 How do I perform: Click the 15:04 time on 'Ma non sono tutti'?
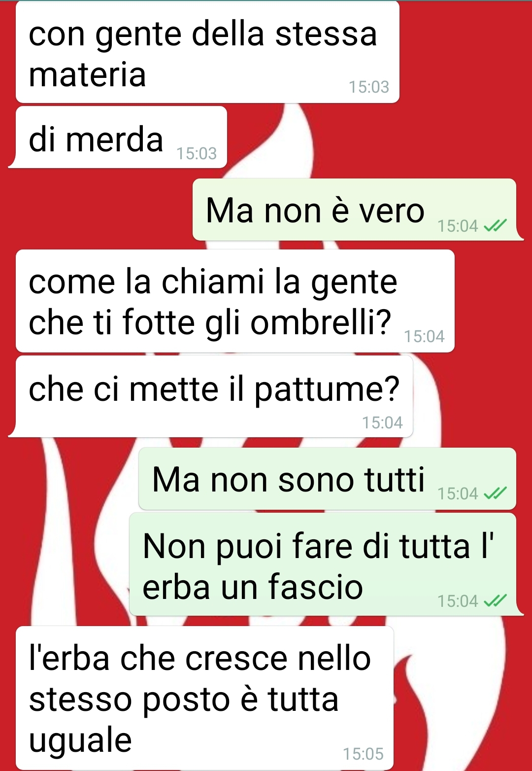coord(458,493)
